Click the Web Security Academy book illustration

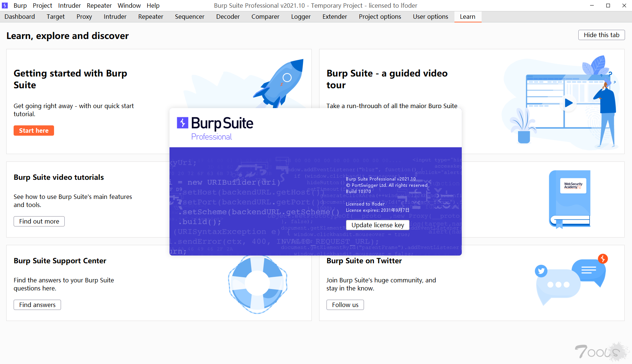569,199
